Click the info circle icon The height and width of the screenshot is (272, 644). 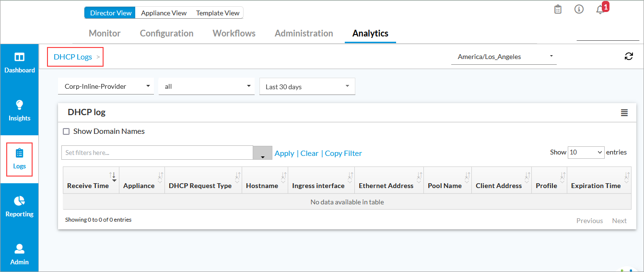(579, 10)
